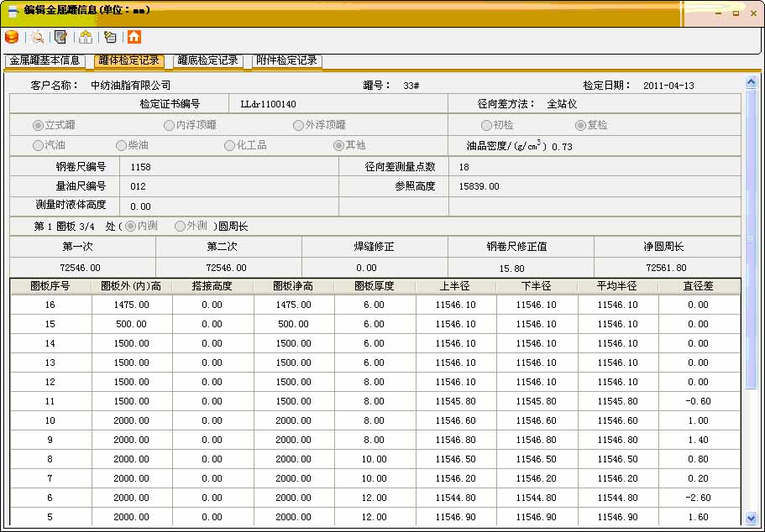Click the 参照高度 field showing 15839.00
The width and height of the screenshot is (765, 532).
(588, 186)
